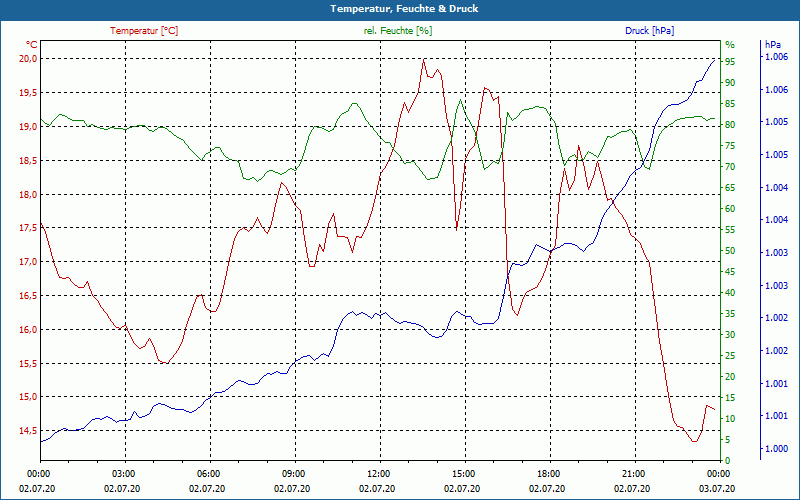This screenshot has width=800, height=500.
Task: Click the blue 'hPa' axis unit label
Action: (772, 45)
